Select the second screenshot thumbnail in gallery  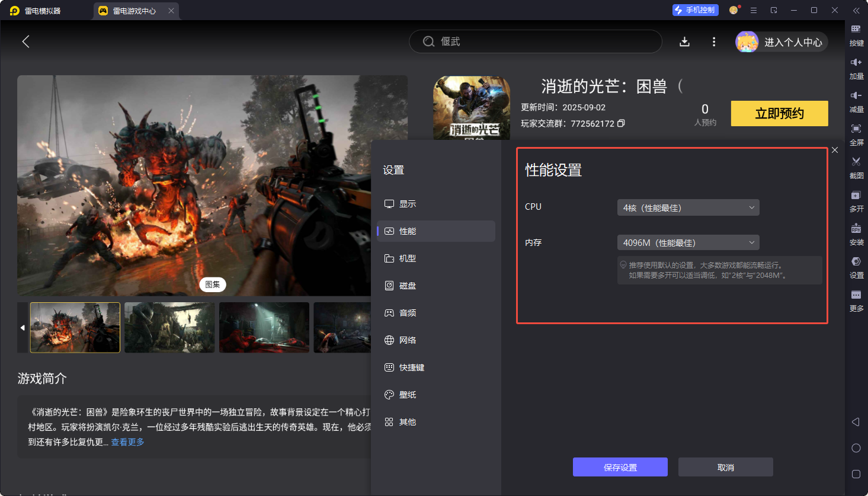coord(169,328)
